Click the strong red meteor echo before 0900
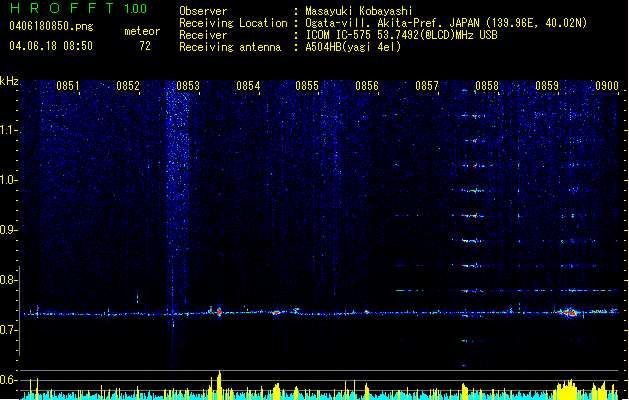The height and width of the screenshot is (400, 629). click(x=570, y=313)
